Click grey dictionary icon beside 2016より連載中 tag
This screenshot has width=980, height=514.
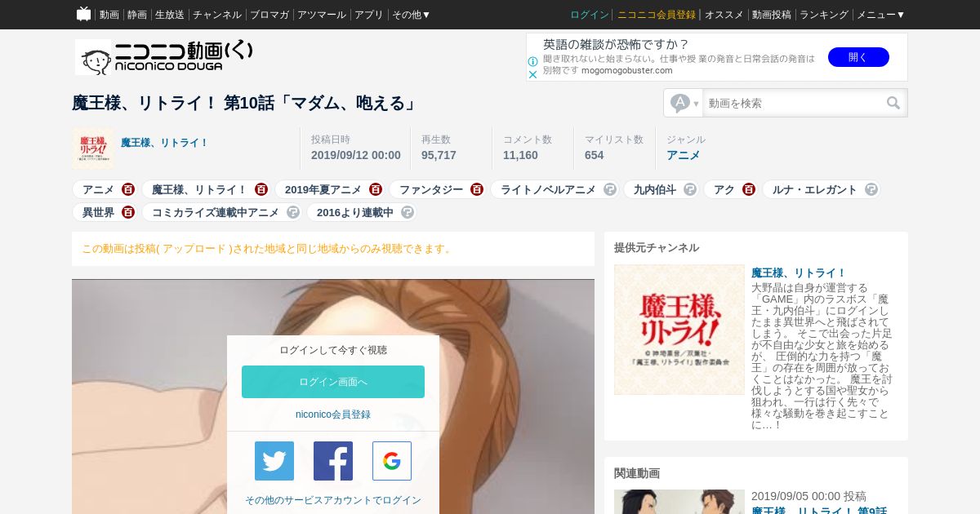[408, 212]
